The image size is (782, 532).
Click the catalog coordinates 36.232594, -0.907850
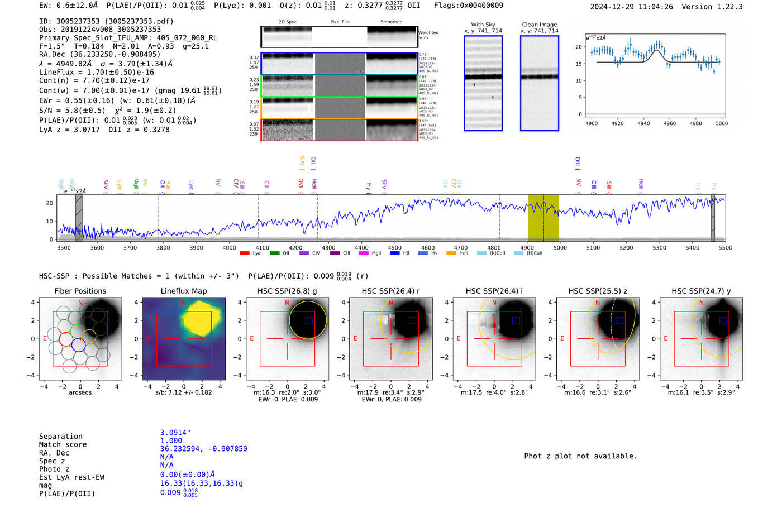coord(203,449)
